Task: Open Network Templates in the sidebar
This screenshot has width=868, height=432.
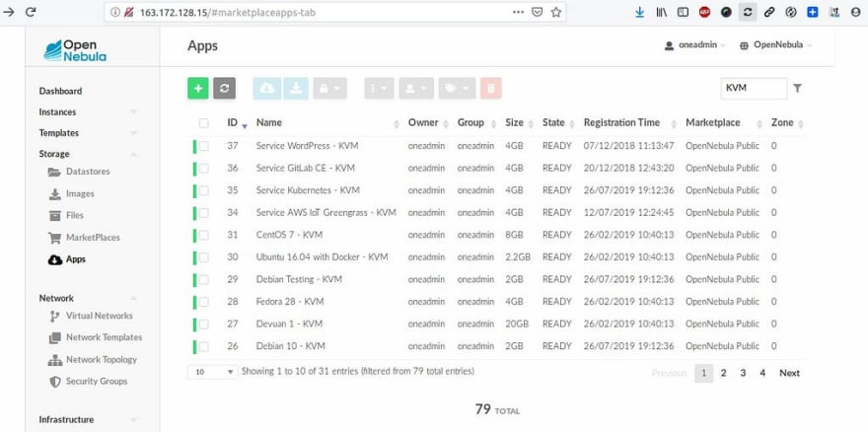Action: pos(96,337)
